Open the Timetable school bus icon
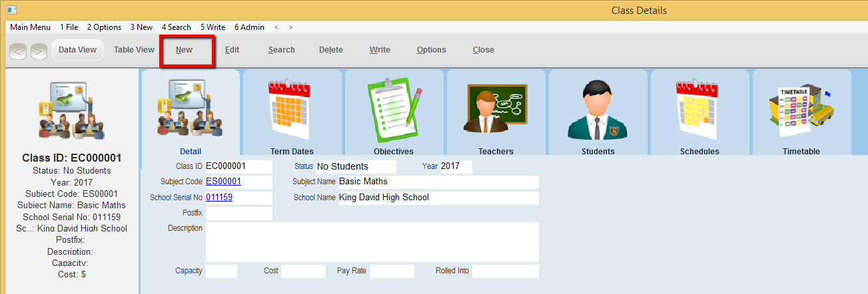868x294 pixels. click(801, 110)
